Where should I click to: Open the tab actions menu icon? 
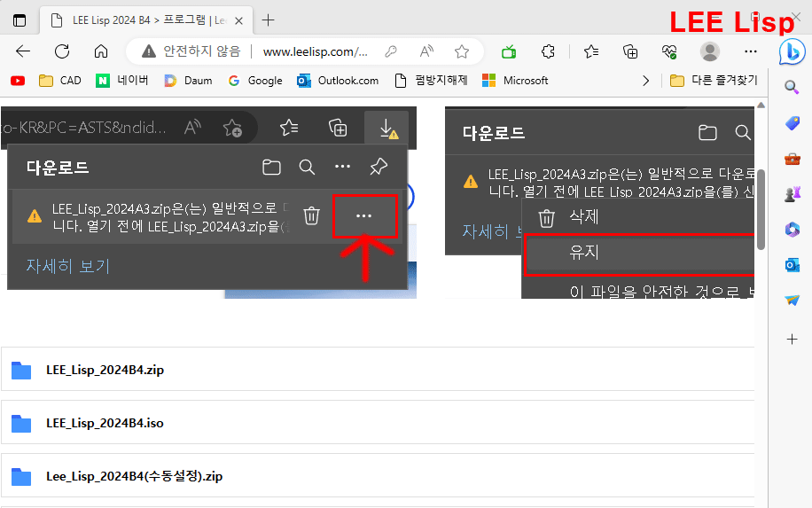click(20, 20)
